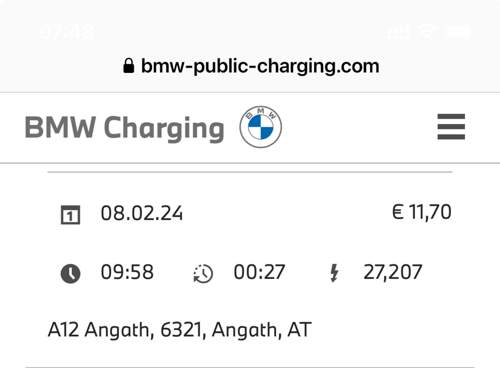Click the 27,207 energy value

393,272
